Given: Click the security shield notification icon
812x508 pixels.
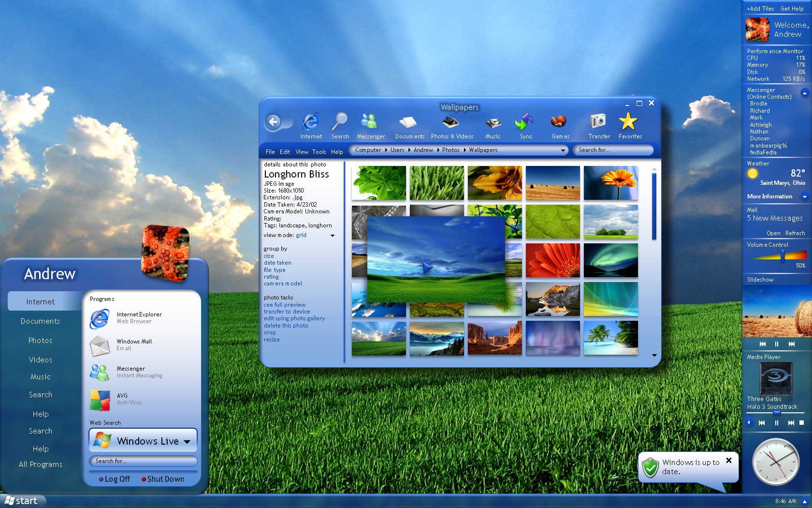Looking at the screenshot, I should (651, 467).
